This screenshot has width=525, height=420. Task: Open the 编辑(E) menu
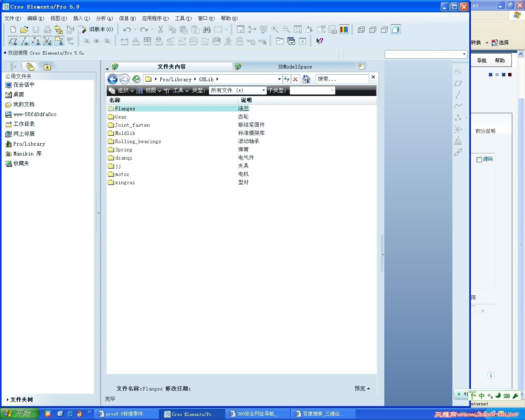pos(35,18)
